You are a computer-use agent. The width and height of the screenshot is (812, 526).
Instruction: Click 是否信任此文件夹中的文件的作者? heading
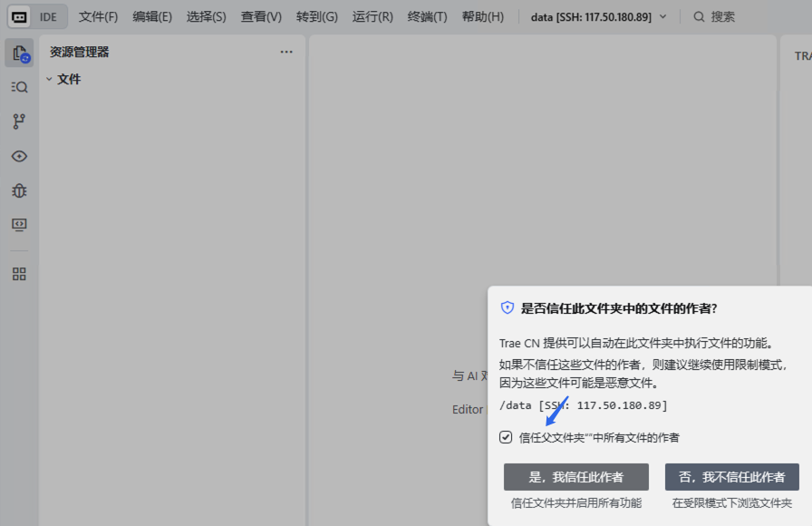pyautogui.click(x=618, y=308)
